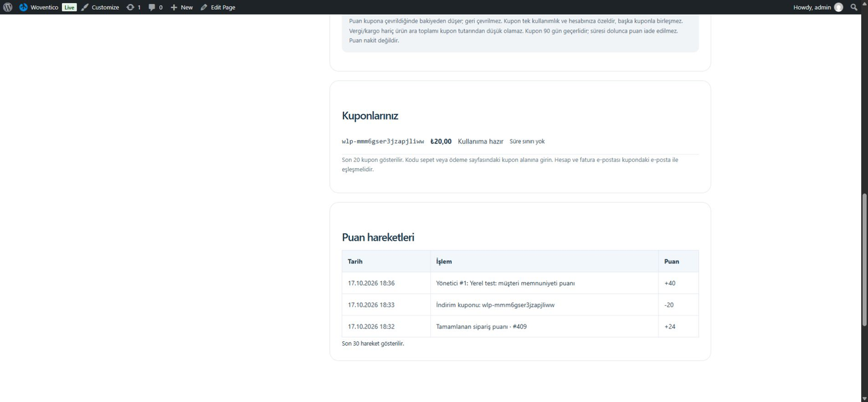Click the admin avatar icon

[x=838, y=7]
